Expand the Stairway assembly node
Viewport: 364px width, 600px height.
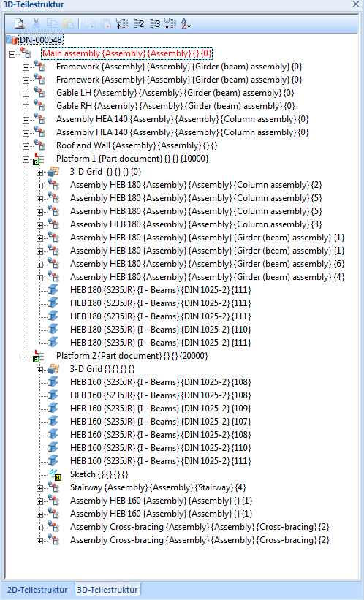point(39,488)
